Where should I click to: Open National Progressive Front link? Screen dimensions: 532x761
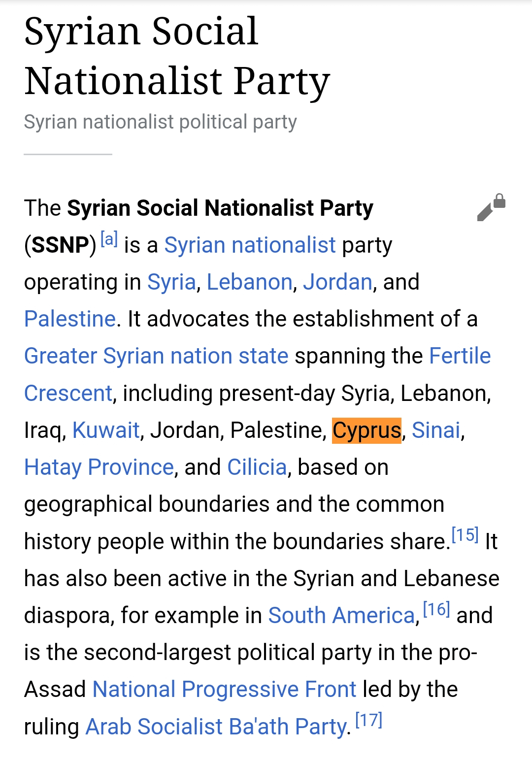[x=224, y=690]
